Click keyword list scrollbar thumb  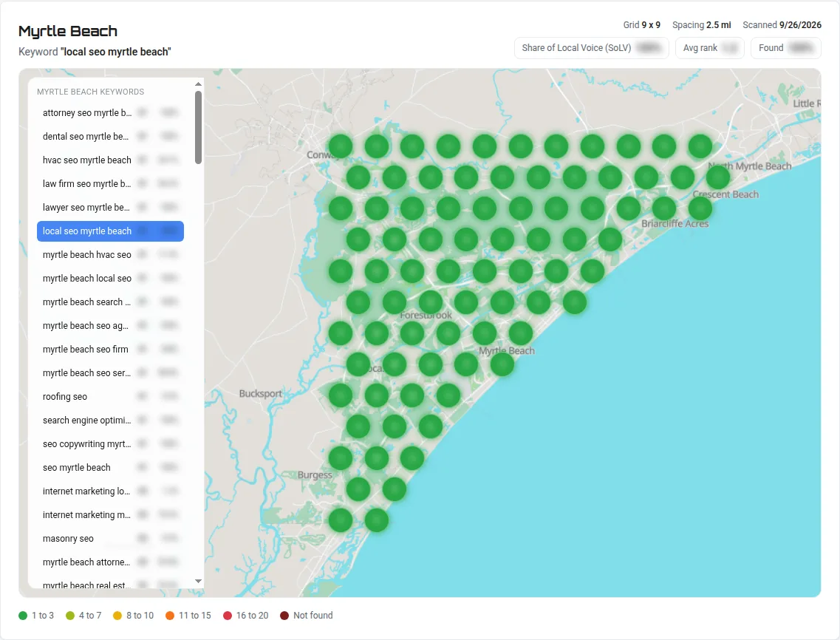(198, 127)
